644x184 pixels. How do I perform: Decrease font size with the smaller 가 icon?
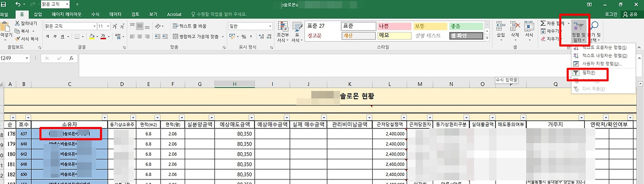point(123,26)
